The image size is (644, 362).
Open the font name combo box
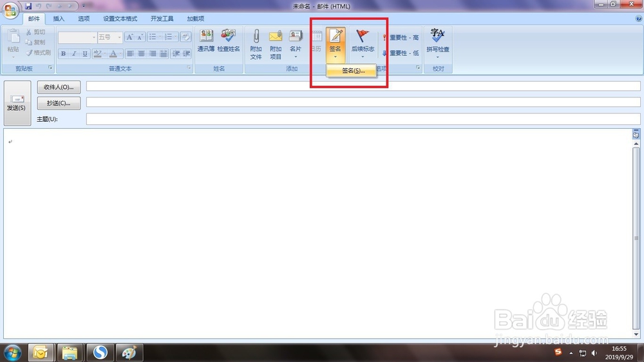click(x=77, y=37)
